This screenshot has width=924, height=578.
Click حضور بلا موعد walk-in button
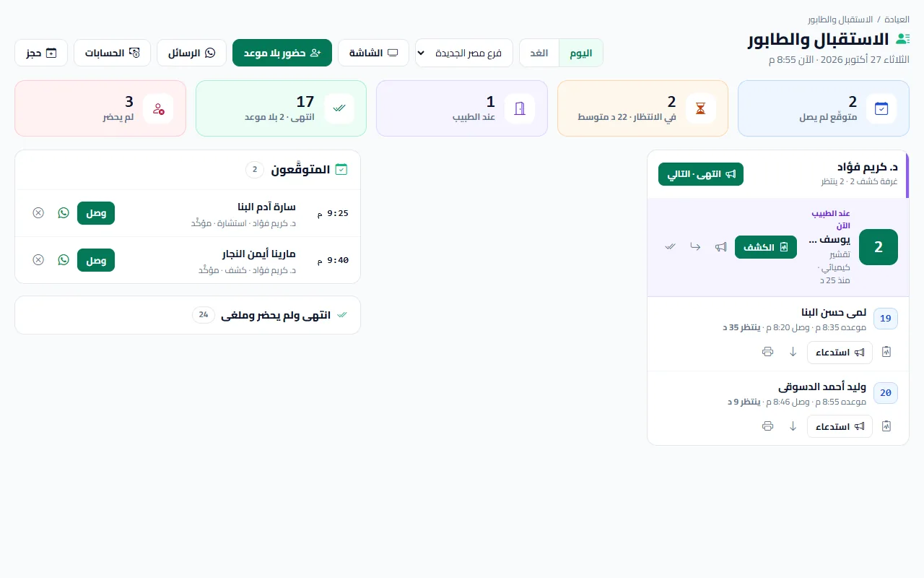coord(282,53)
